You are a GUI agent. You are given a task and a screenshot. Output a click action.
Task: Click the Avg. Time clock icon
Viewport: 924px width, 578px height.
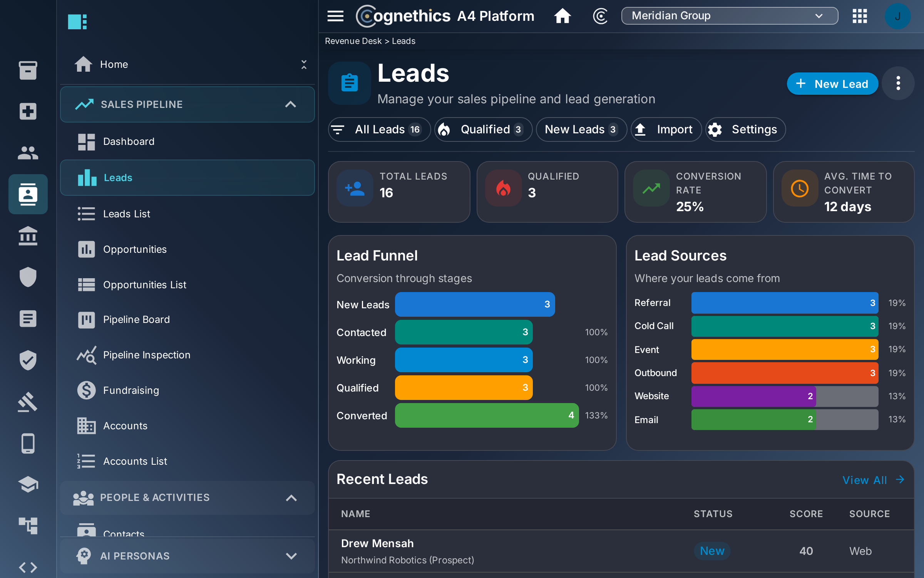click(x=800, y=188)
